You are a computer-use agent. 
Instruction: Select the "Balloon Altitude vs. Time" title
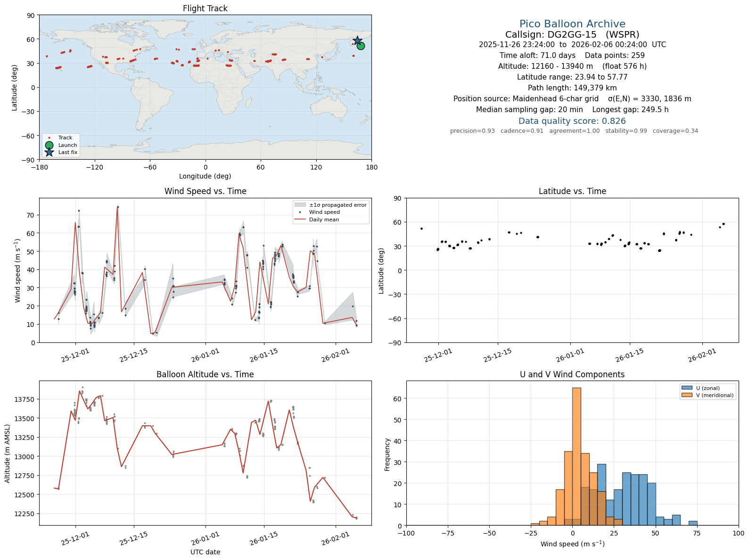click(205, 374)
